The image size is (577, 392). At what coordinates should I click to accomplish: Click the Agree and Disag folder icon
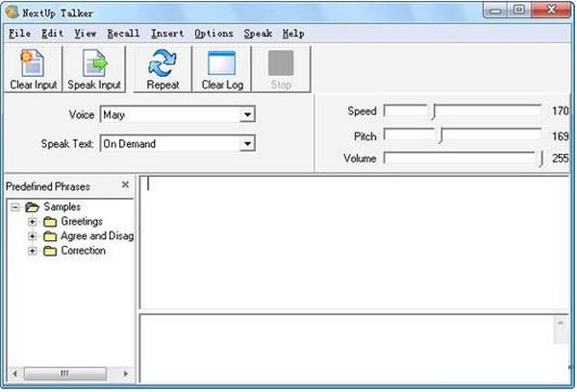click(x=50, y=236)
